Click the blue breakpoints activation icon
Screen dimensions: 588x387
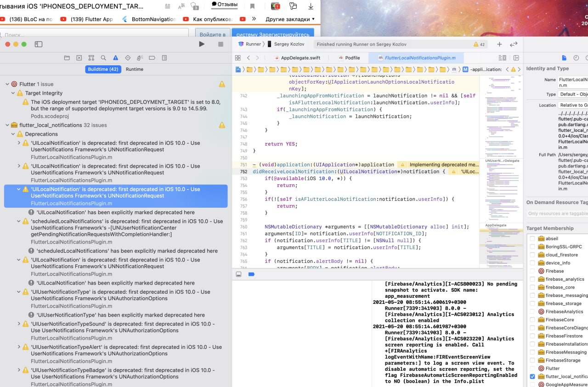point(251,274)
